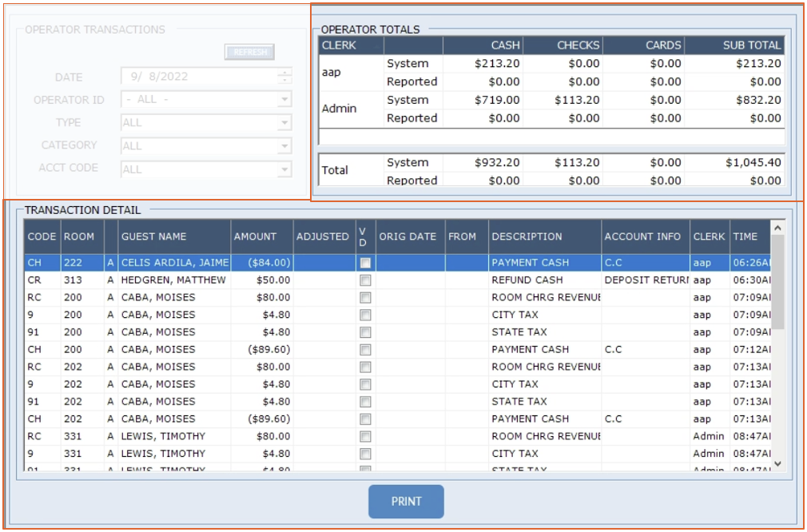This screenshot has height=532, width=807.
Task: Select the HEDGREN, MATTHEW refund row
Action: click(x=173, y=280)
